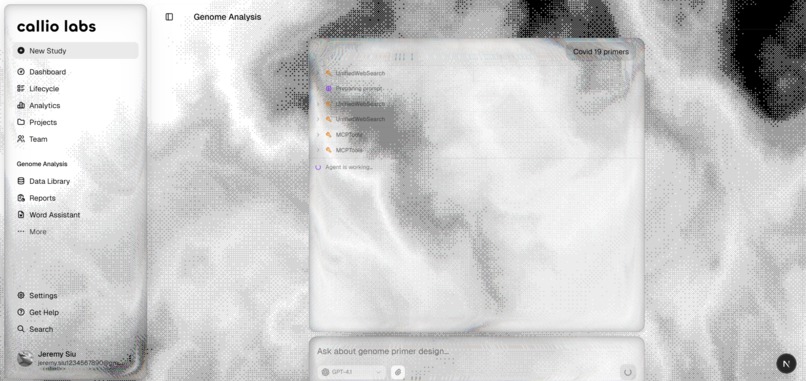Open Settings via the gear icon

21,296
